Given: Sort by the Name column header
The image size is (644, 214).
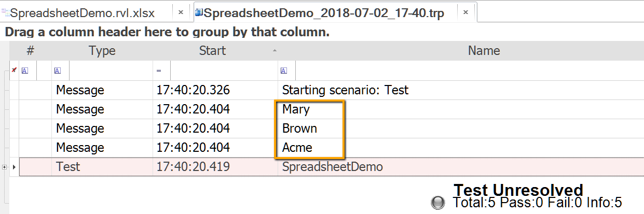Looking at the screenshot, I should [x=484, y=51].
